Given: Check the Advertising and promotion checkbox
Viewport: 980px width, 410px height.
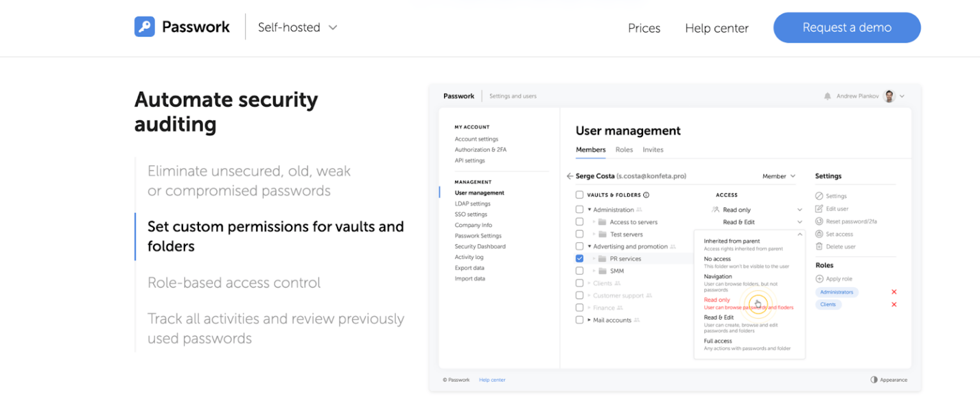Looking at the screenshot, I should click(579, 246).
